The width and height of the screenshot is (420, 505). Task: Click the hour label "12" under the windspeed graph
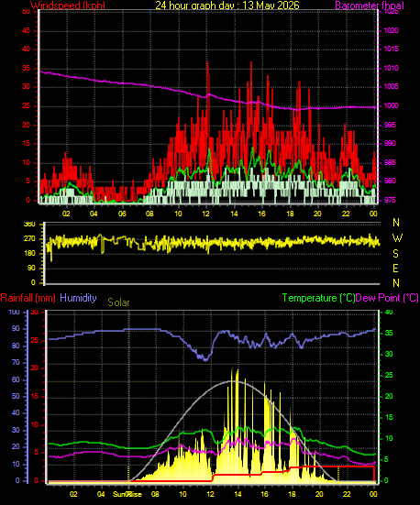(x=205, y=214)
